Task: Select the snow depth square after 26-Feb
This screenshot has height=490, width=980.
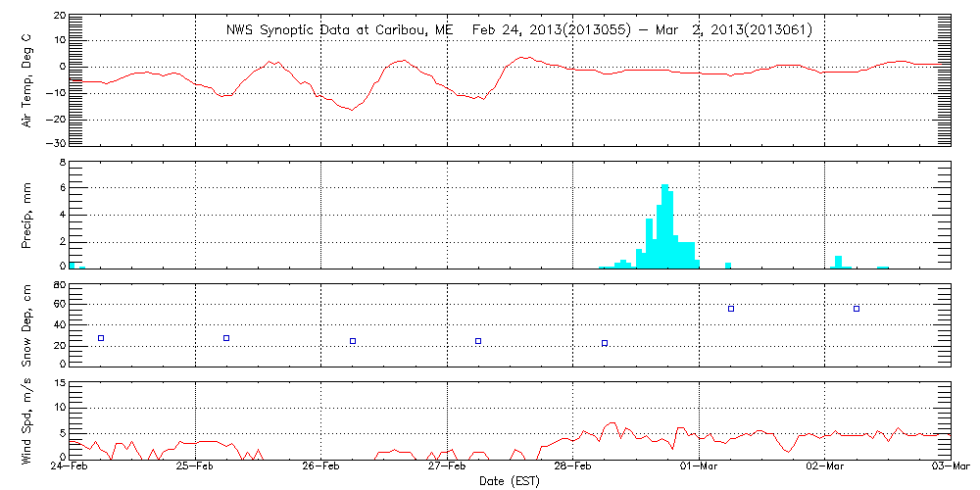Action: 353,341
